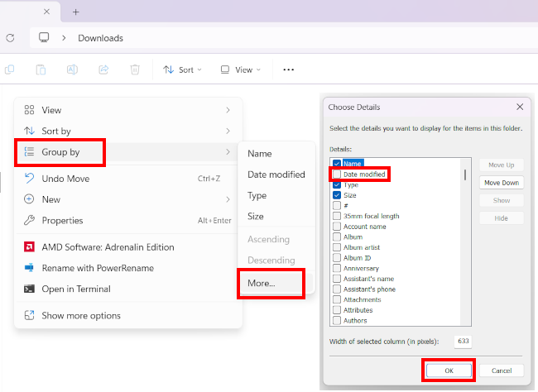
Task: Expand the address bar path chevron
Action: (64, 38)
